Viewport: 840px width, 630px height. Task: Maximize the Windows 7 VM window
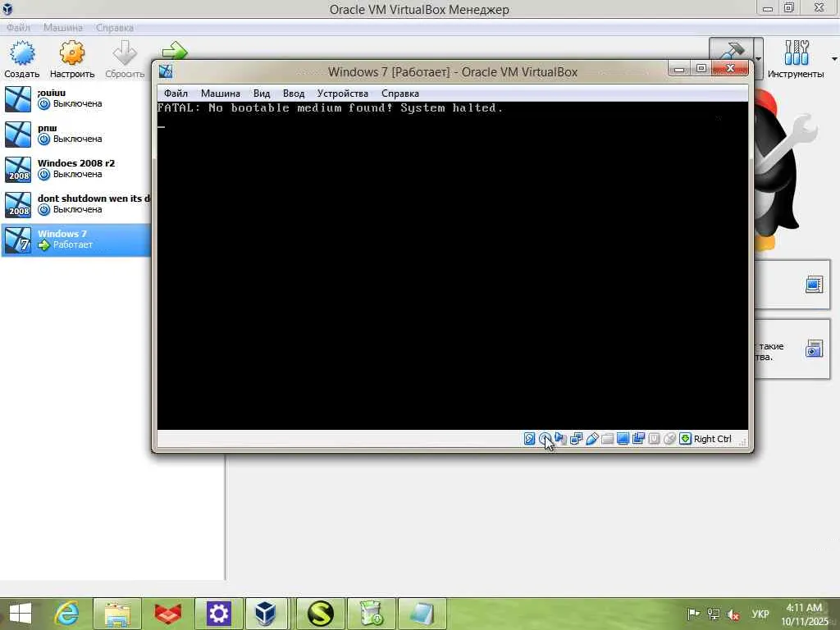701,69
